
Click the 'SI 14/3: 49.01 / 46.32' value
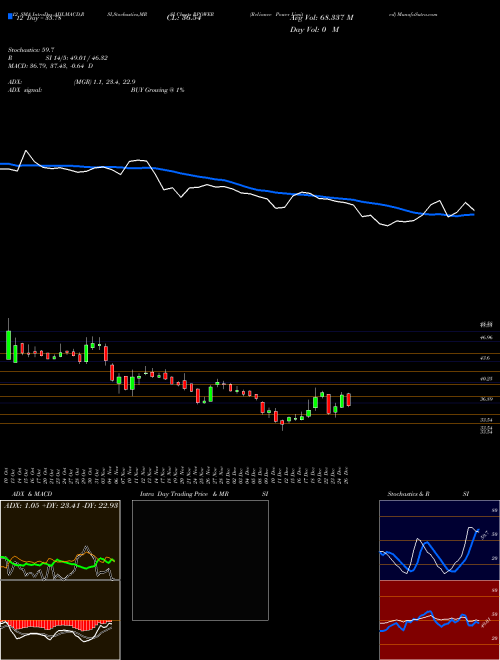pos(77,58)
